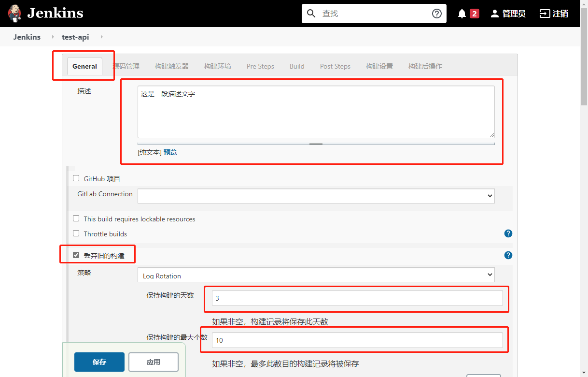Screen dimensions: 588x377
Task: Check This build requires lockable resources
Action: click(x=76, y=218)
